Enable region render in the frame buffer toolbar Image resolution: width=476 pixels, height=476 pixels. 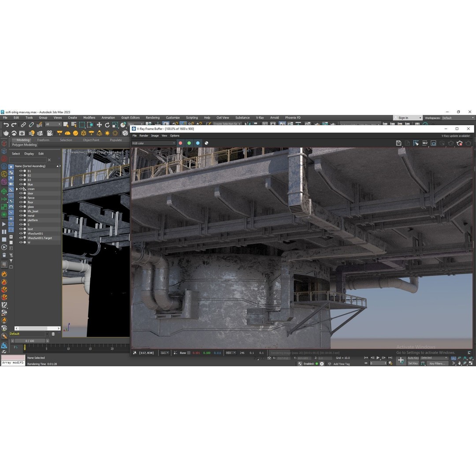[416, 143]
